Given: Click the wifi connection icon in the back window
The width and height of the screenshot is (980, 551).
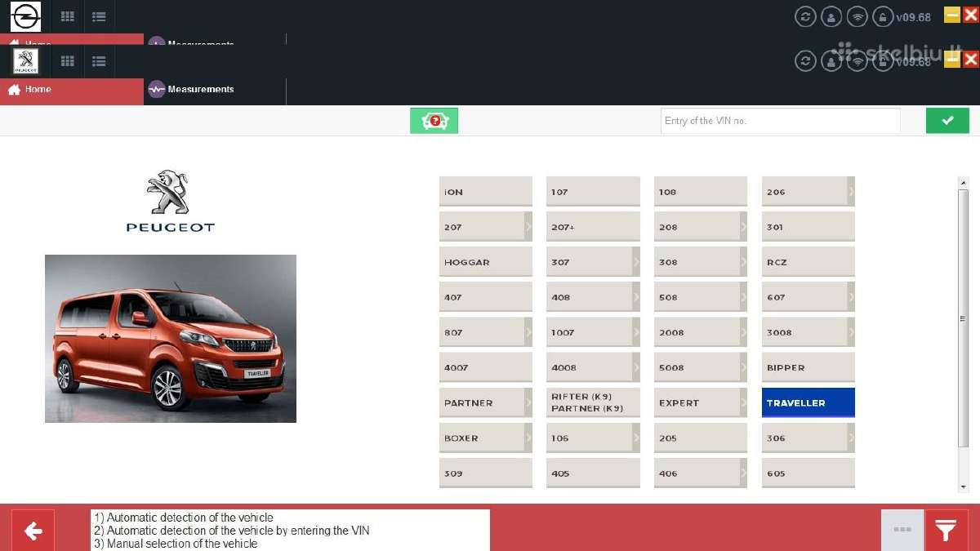Looking at the screenshot, I should pyautogui.click(x=857, y=16).
